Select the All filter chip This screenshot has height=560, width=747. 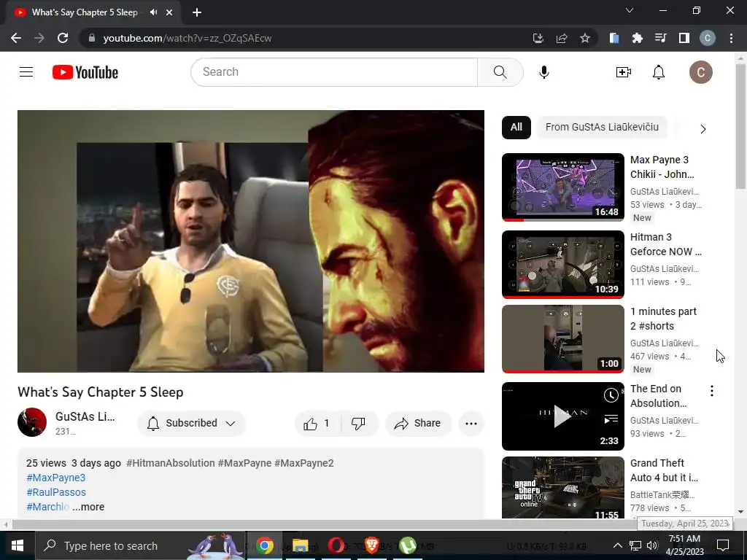tap(516, 127)
